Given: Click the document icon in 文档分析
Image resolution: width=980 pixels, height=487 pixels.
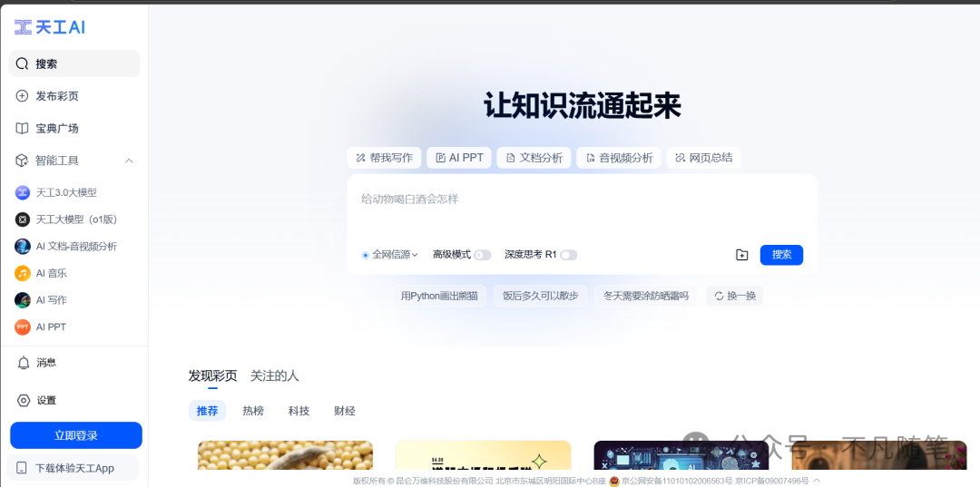Looking at the screenshot, I should pos(510,158).
